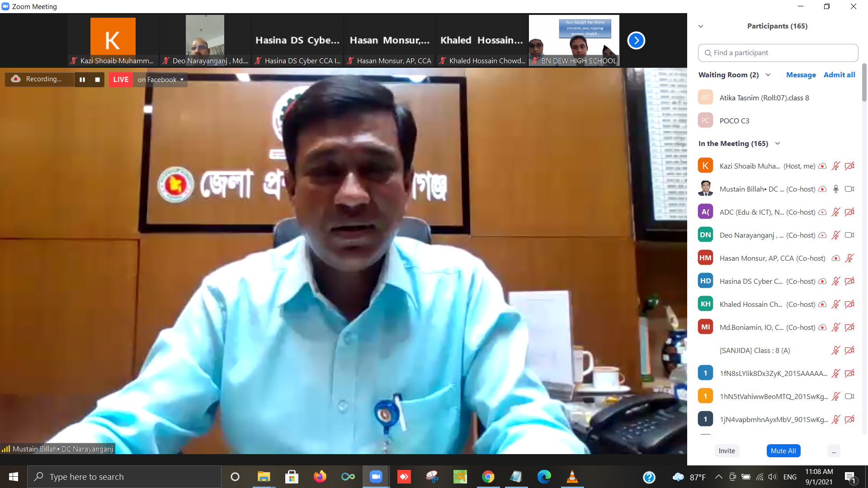This screenshot has height=488, width=868.
Task: Toggle ADC (Edu & ICT) video icon
Action: 849,212
